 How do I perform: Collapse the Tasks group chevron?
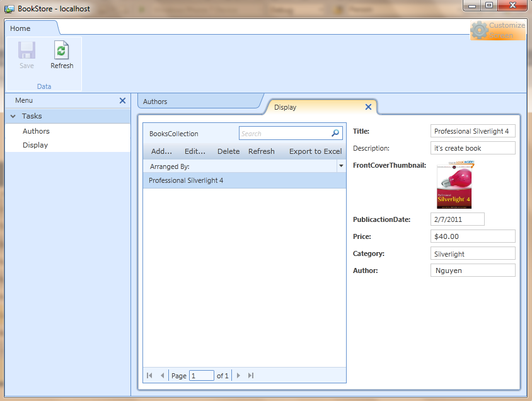[x=13, y=116]
